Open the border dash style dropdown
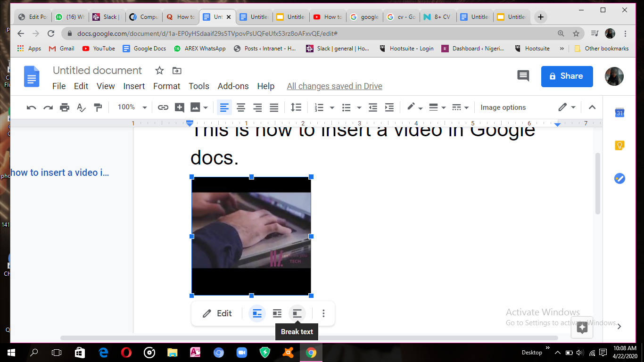 coord(460,107)
